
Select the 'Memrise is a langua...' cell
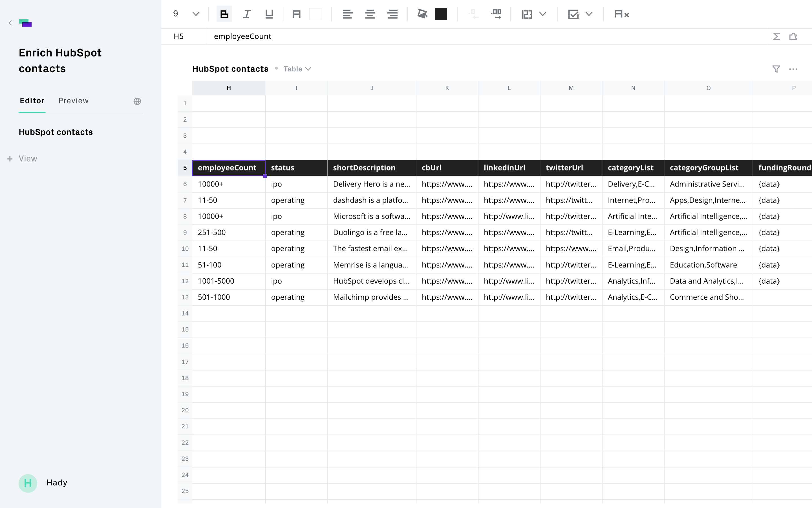click(x=372, y=265)
